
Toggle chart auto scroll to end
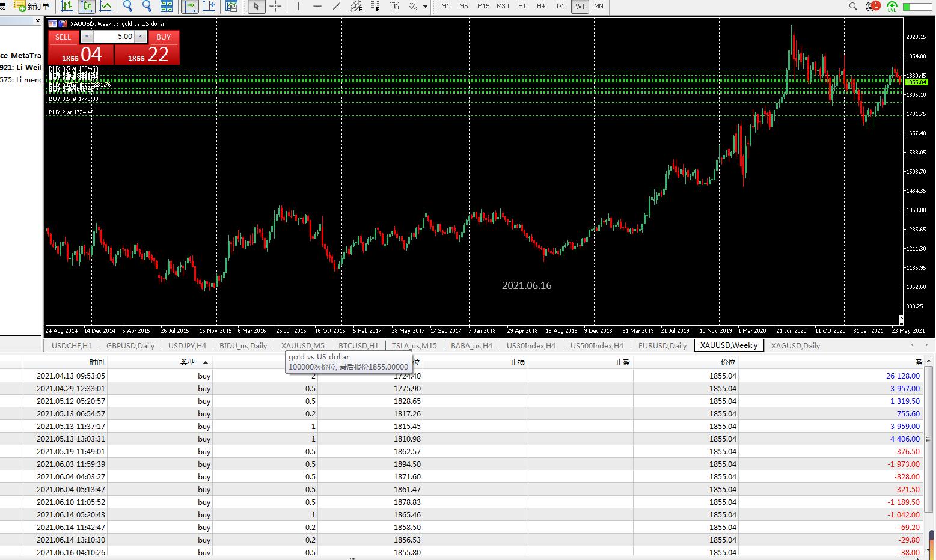tap(189, 7)
